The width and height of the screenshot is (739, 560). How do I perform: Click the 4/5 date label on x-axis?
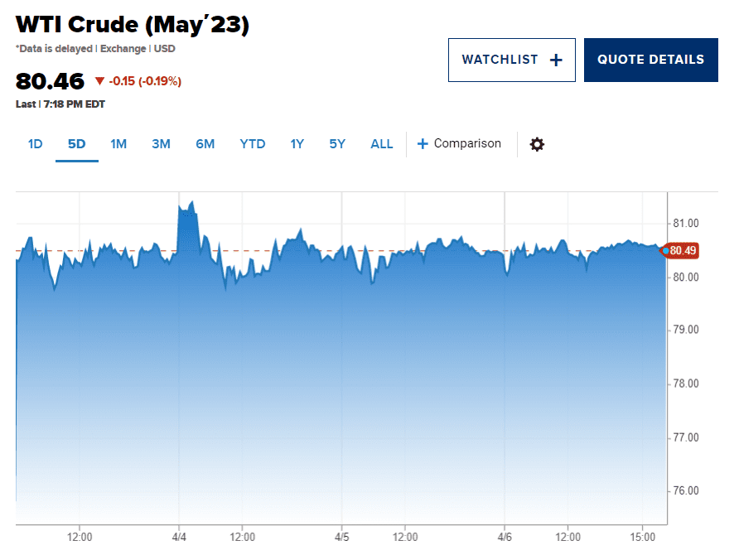[343, 537]
